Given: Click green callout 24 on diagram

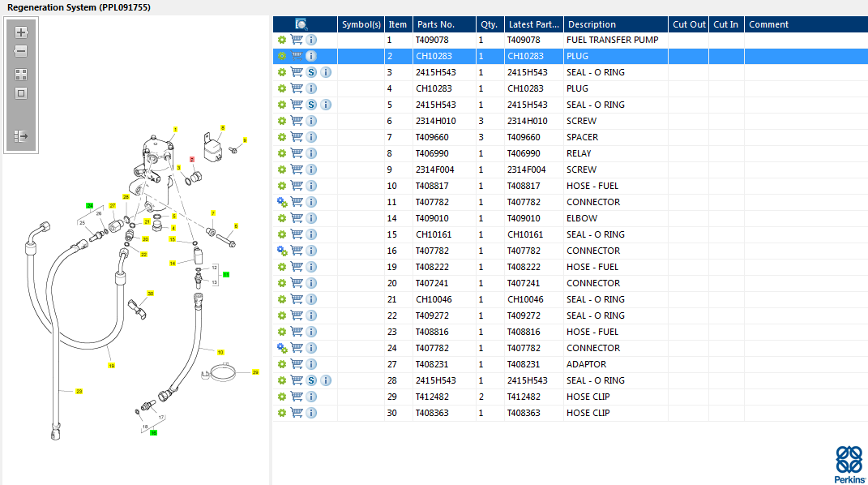Looking at the screenshot, I should coord(90,205).
